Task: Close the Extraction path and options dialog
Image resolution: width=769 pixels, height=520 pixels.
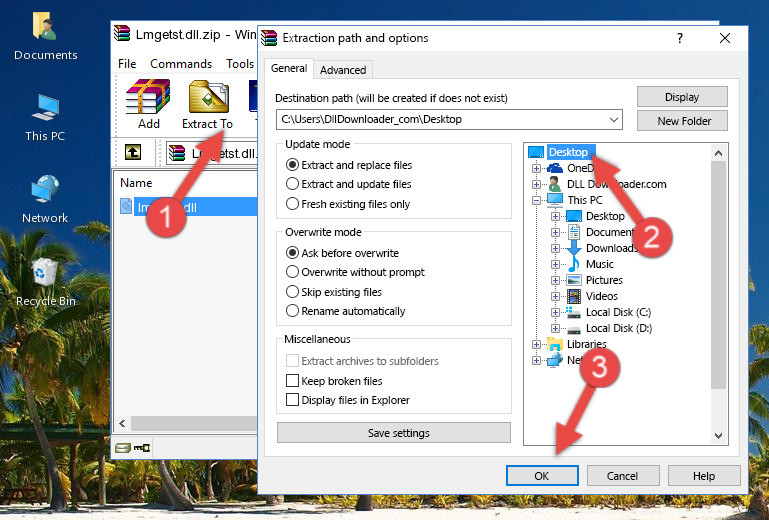Action: pos(725,38)
